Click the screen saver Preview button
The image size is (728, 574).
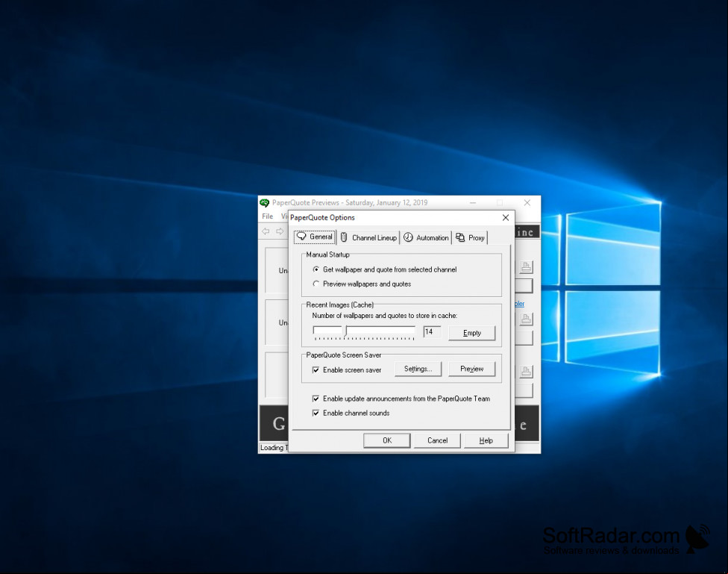tap(471, 369)
